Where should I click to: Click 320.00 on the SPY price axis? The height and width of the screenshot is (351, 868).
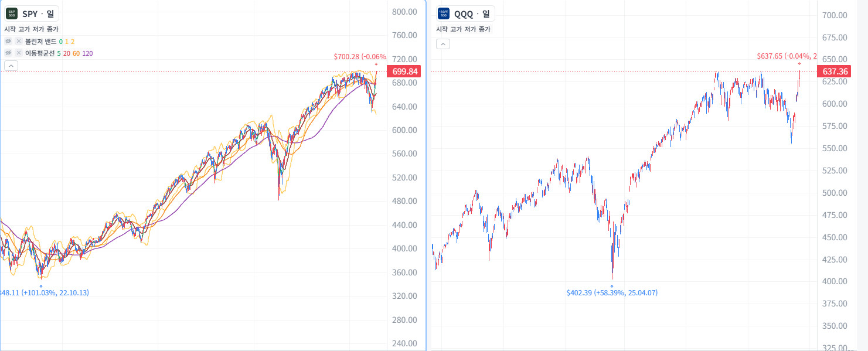point(404,296)
